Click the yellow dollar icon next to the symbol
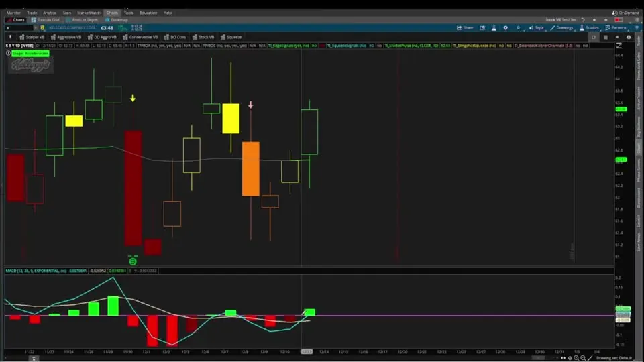 click(42, 28)
